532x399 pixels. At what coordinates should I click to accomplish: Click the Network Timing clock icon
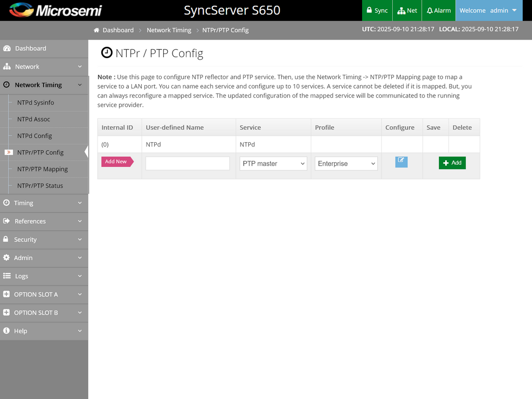tap(6, 85)
